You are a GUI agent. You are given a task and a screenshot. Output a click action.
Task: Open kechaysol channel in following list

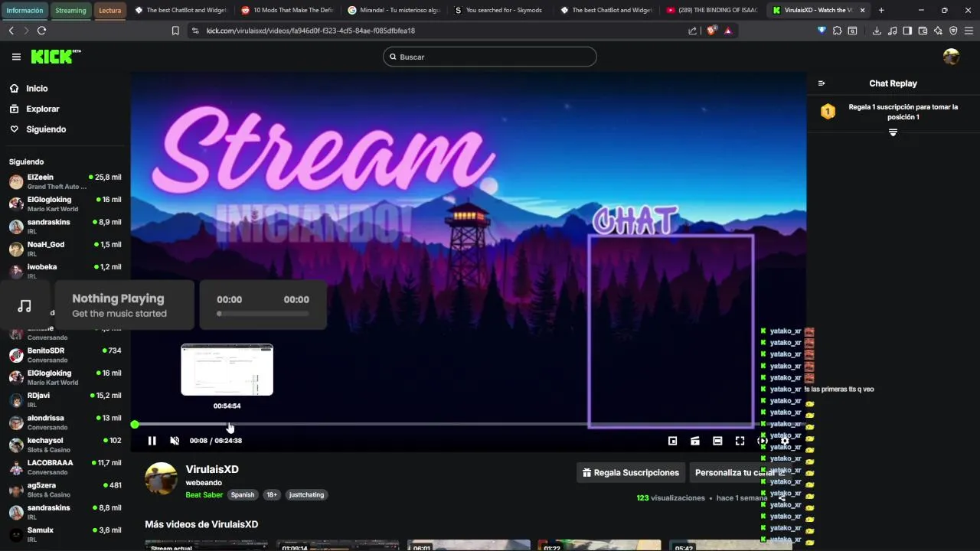(65, 445)
